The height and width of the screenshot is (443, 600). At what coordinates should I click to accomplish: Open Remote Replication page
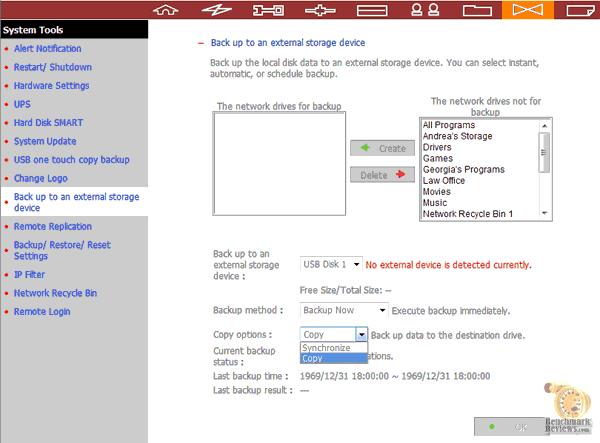pos(53,226)
